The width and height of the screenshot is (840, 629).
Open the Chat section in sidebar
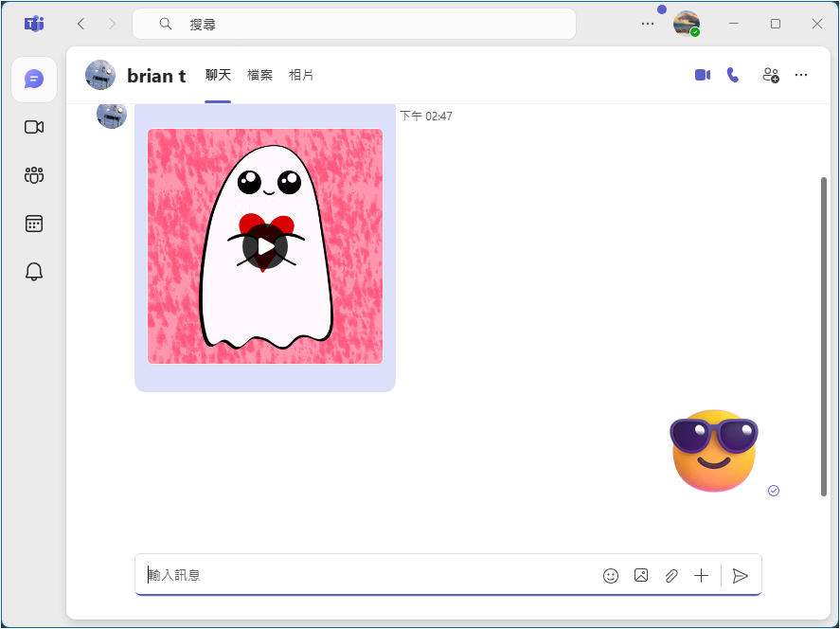34,79
